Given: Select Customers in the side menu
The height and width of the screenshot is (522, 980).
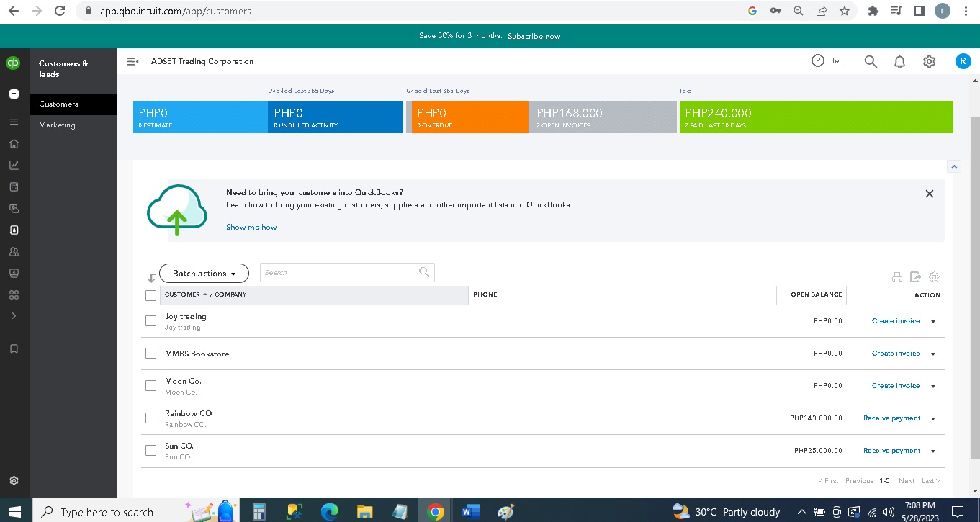Looking at the screenshot, I should tap(73, 104).
